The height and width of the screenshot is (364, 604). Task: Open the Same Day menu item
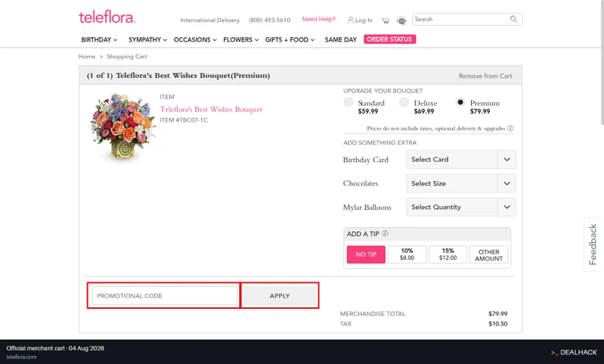[341, 39]
